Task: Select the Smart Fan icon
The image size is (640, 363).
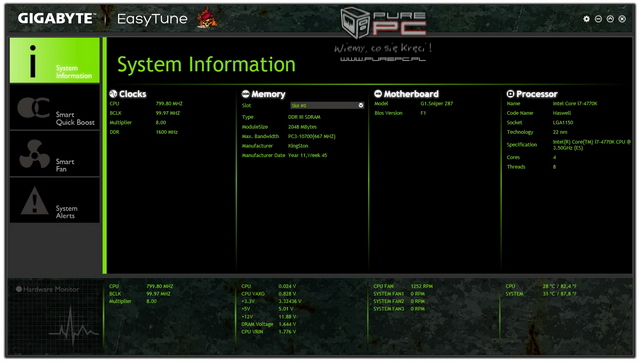Action: click(35, 154)
